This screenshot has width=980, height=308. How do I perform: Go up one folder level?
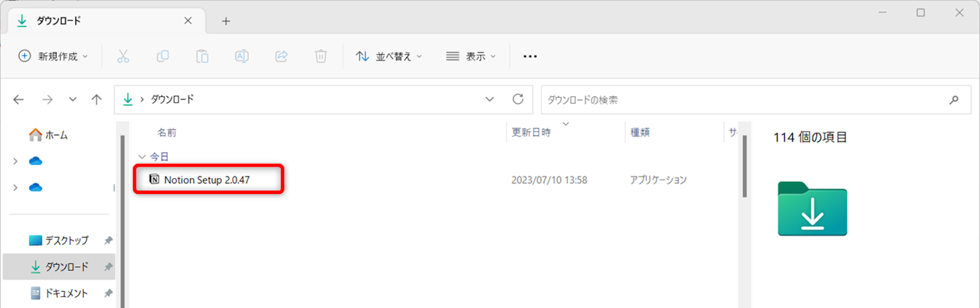(97, 100)
